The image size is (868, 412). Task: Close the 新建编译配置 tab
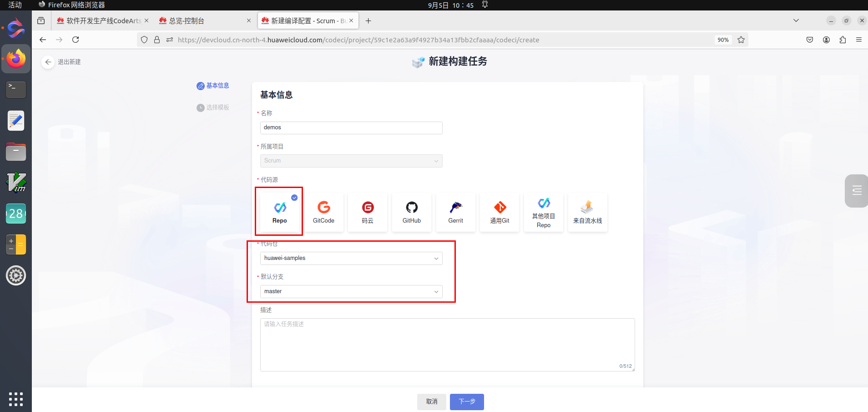[351, 20]
